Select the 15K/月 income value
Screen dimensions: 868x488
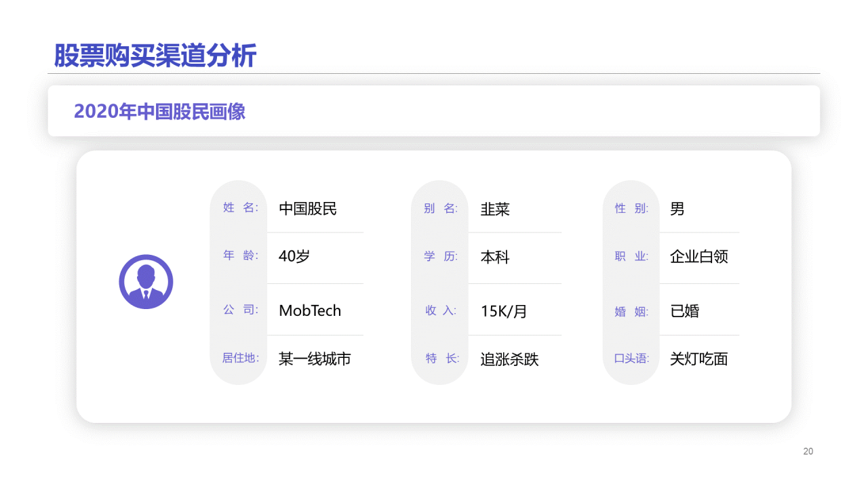pos(504,311)
